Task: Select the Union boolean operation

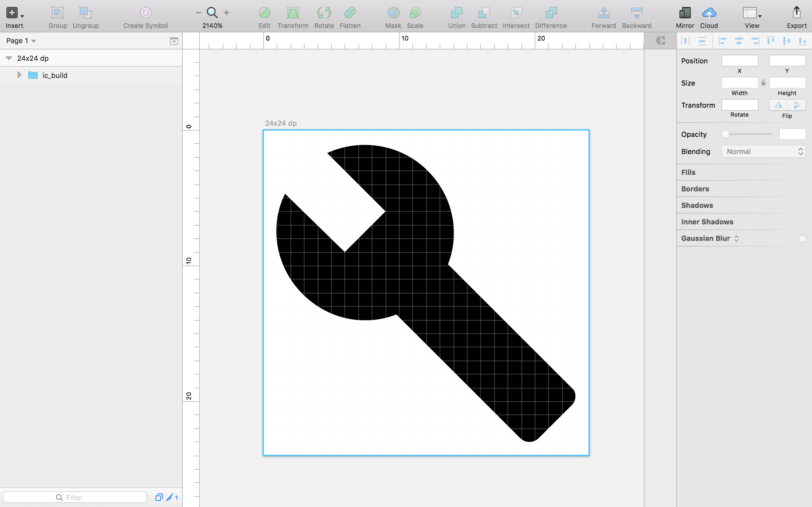Action: click(457, 17)
